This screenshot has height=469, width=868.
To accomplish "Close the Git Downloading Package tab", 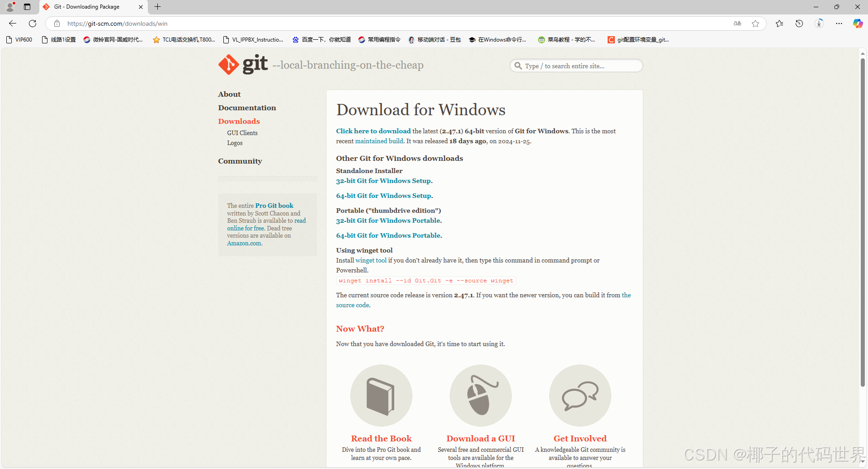I will (x=141, y=7).
